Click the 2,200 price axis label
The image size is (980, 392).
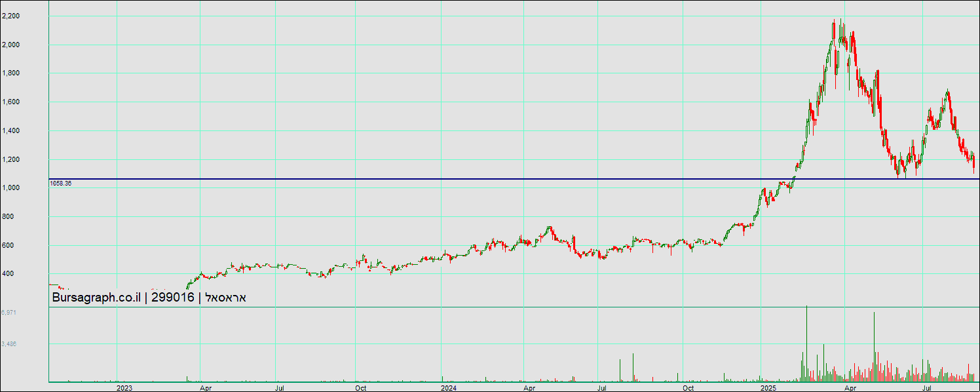(x=10, y=16)
